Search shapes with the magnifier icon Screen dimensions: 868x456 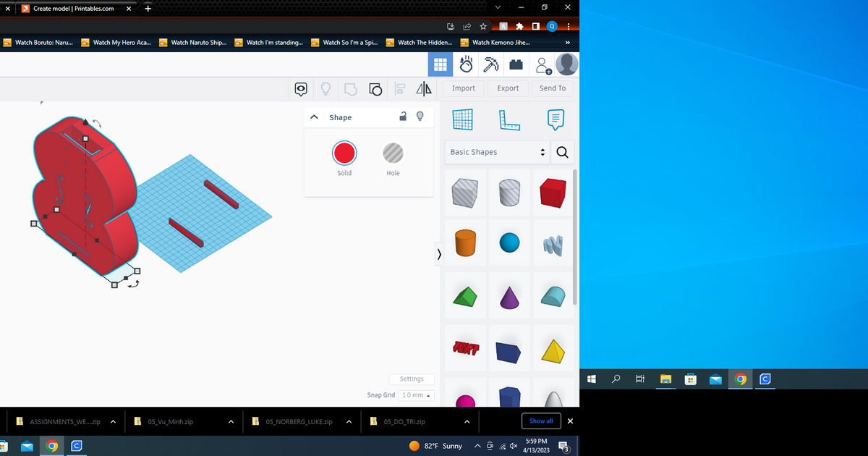[x=562, y=152]
